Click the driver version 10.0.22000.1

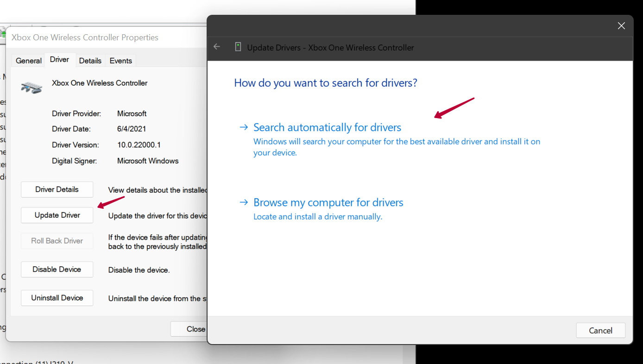[x=139, y=145]
